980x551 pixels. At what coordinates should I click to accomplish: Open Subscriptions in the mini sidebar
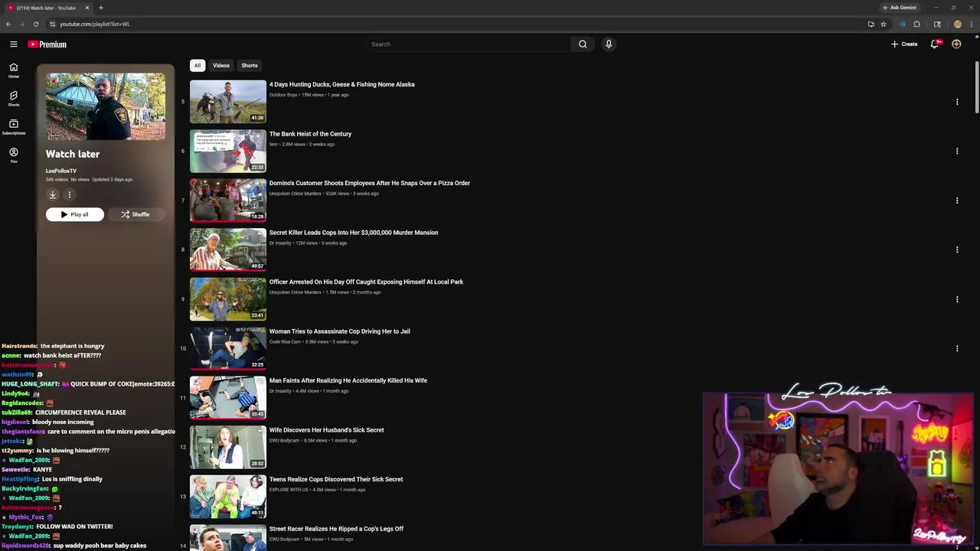[13, 127]
